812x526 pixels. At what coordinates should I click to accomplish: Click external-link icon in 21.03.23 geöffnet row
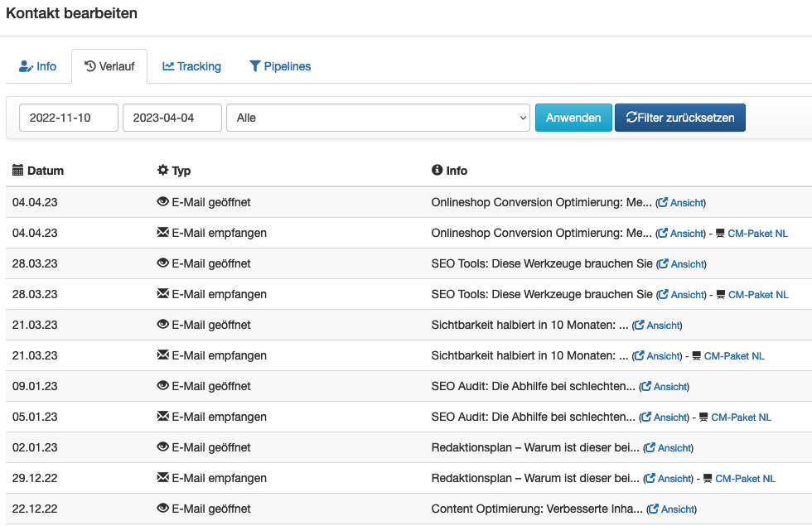coord(640,325)
